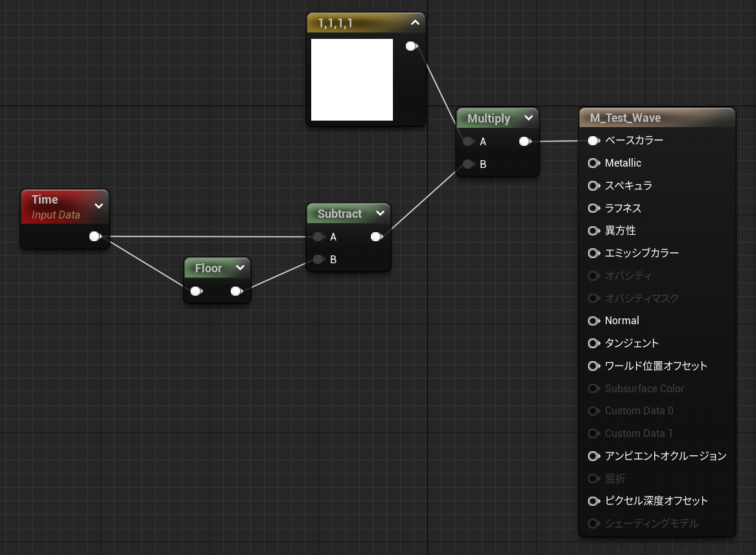Click the 1,1,1,1 constant output pin

point(411,46)
